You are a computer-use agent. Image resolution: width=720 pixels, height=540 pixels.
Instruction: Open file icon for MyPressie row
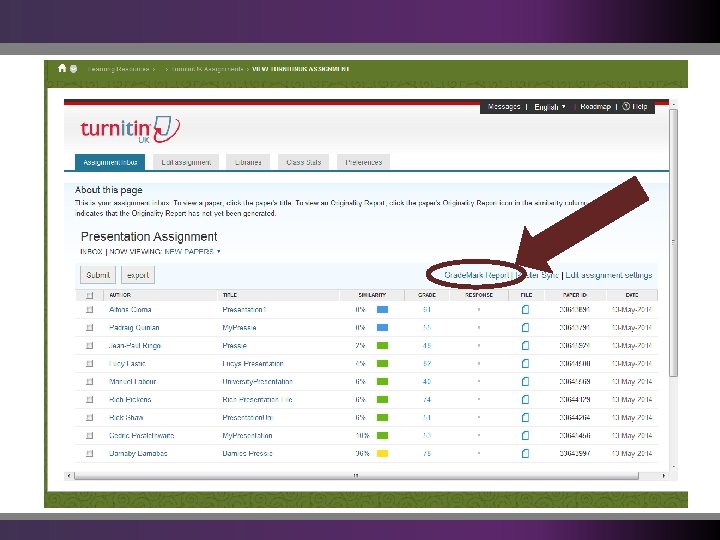pos(525,327)
